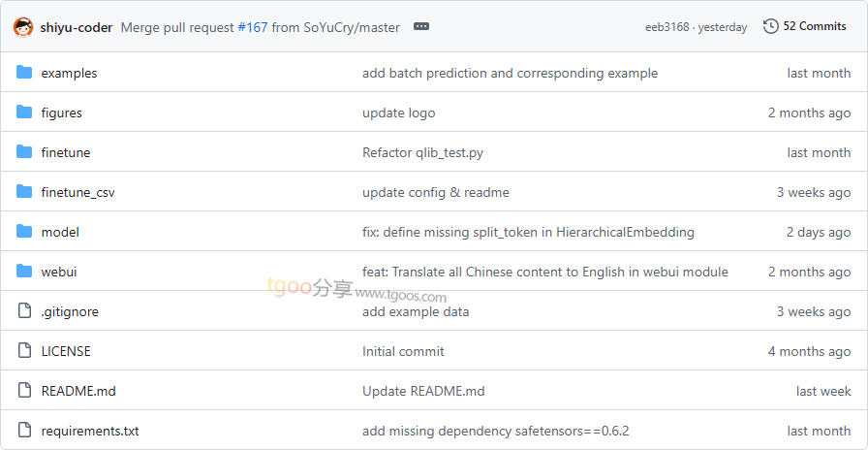Click the webui folder icon

click(x=24, y=272)
